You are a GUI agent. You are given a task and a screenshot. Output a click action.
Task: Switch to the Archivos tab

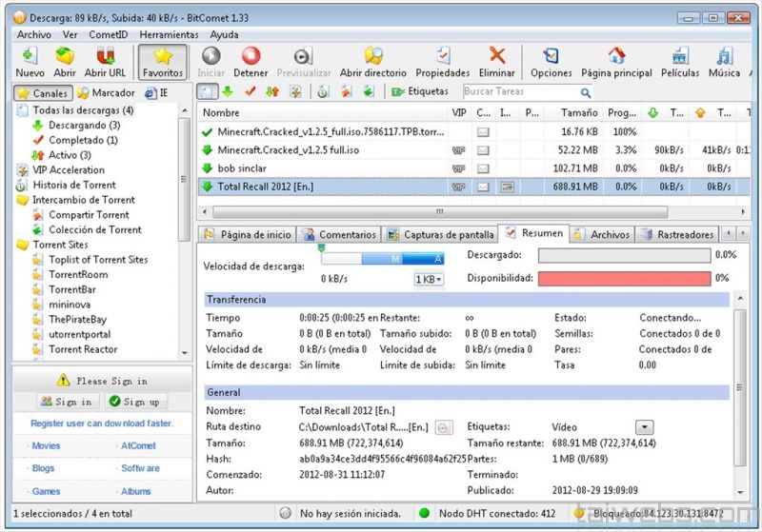point(601,234)
